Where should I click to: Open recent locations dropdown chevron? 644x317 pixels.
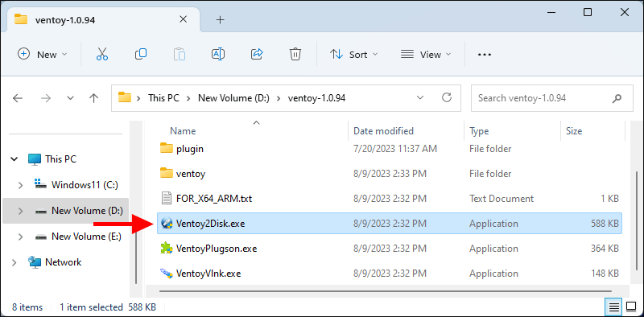[70, 98]
